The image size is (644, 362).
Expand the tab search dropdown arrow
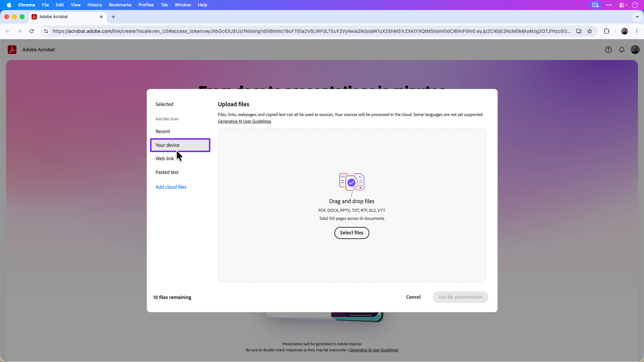[637, 17]
